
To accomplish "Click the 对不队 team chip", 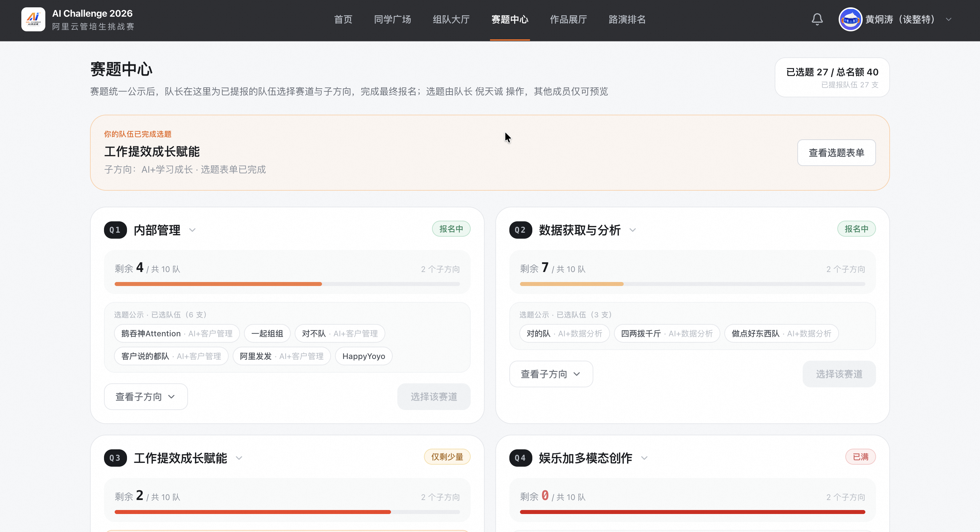I will click(x=340, y=334).
